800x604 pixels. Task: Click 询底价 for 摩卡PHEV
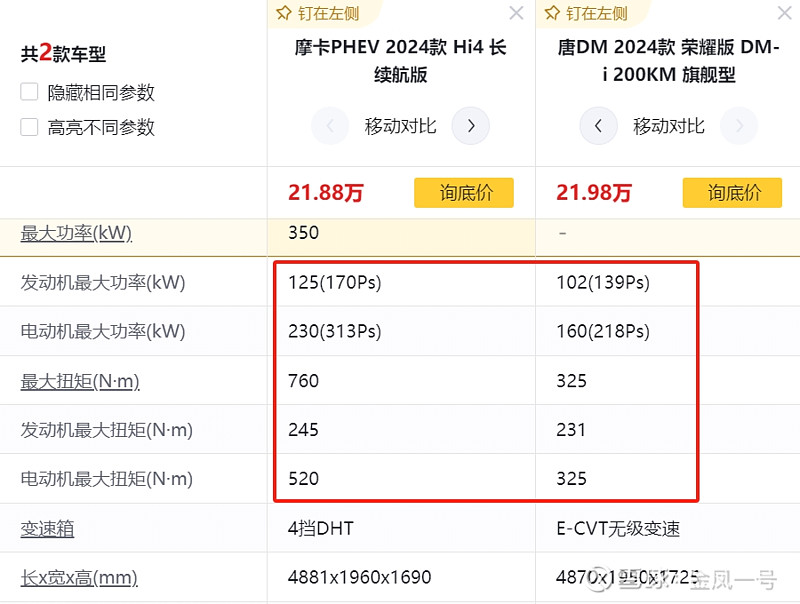(x=464, y=193)
